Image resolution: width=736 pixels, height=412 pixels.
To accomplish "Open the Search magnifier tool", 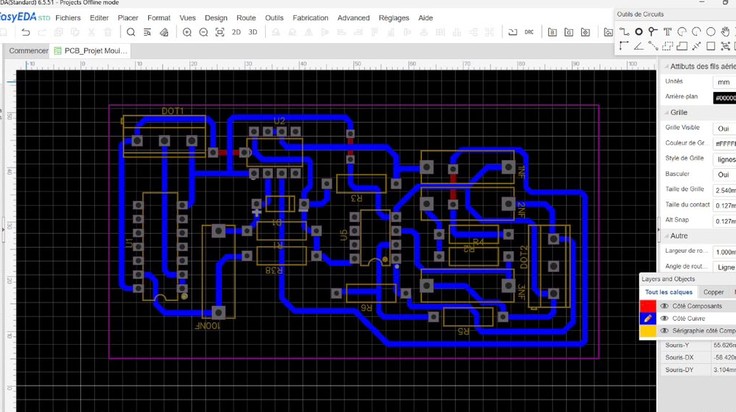I will 131,32.
